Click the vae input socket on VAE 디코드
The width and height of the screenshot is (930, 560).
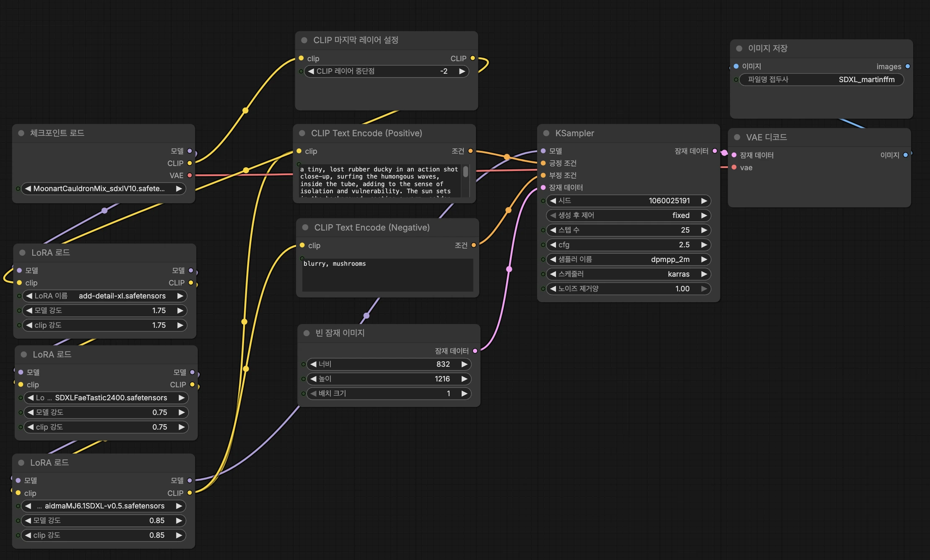click(734, 168)
